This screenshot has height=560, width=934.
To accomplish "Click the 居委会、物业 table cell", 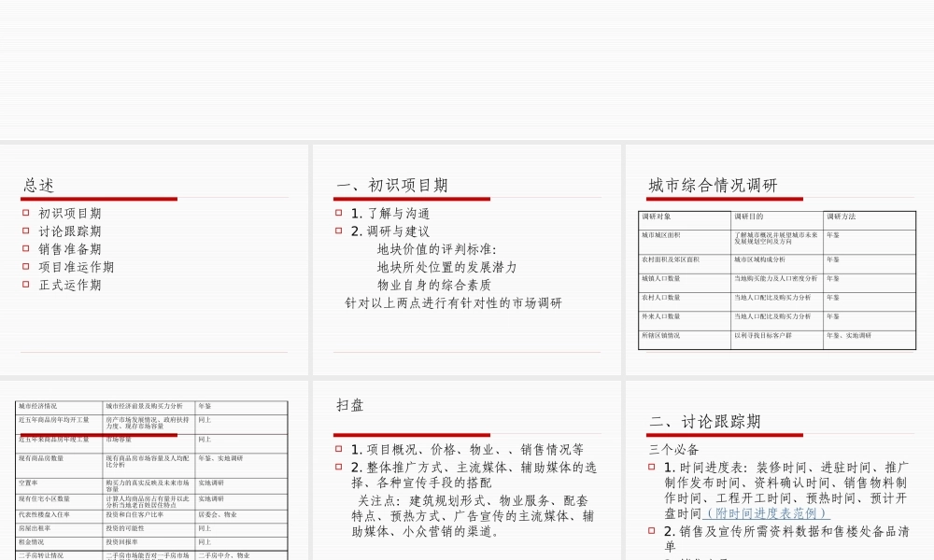I will pos(241,516).
